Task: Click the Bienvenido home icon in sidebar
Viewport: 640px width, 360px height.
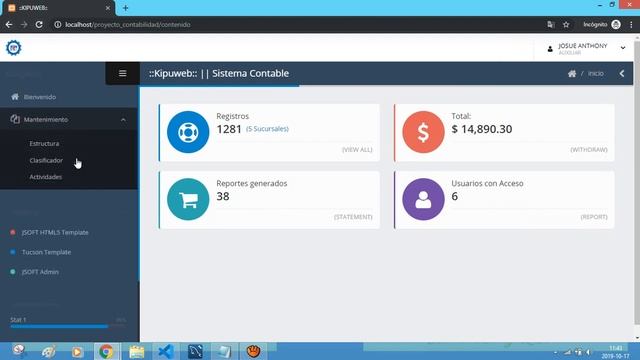Action: [15, 97]
